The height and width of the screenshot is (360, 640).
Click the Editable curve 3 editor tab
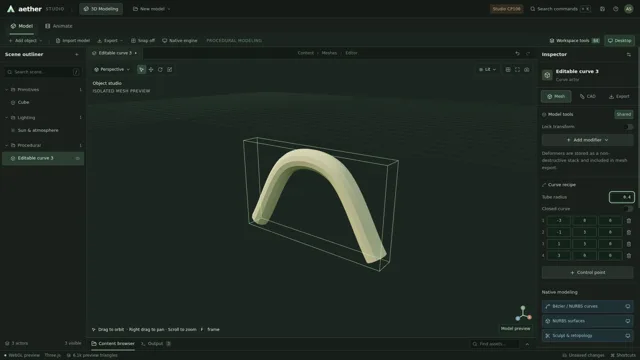(115, 53)
